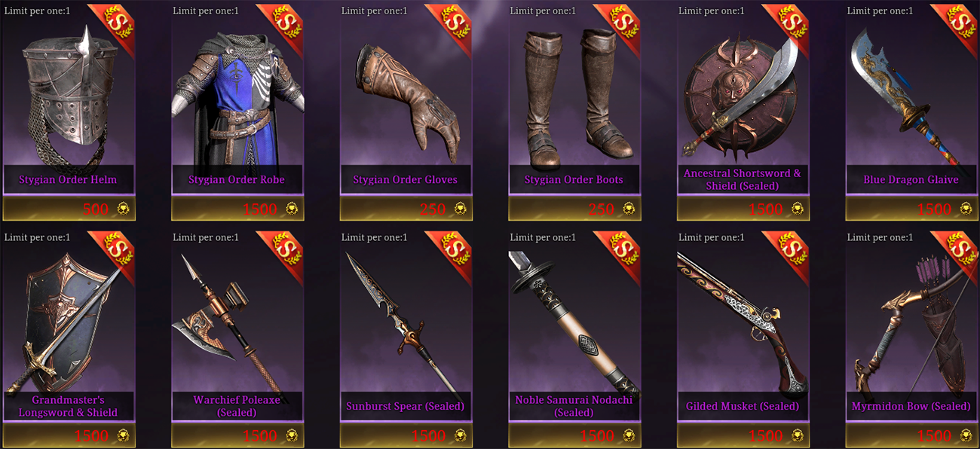Click the 500 price bar under Helm

(x=69, y=208)
